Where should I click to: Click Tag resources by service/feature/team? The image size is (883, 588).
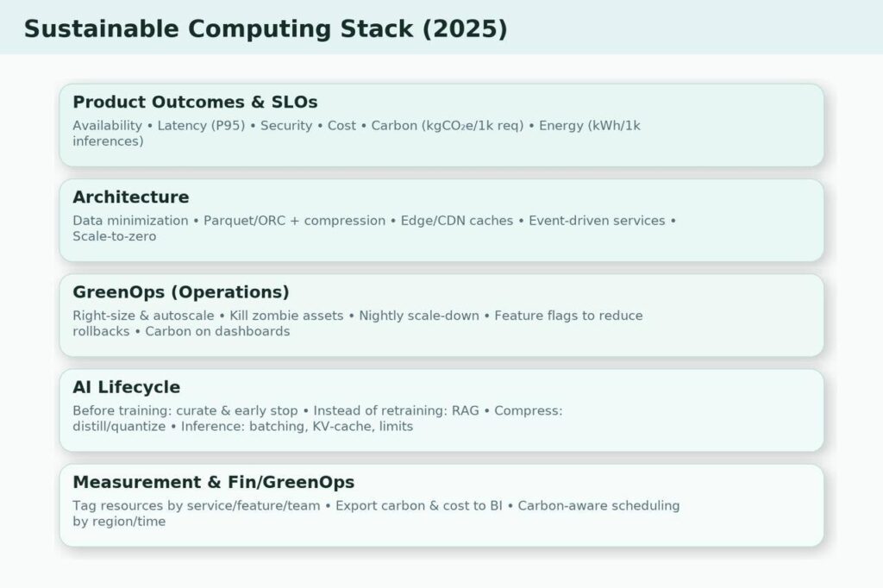196,505
